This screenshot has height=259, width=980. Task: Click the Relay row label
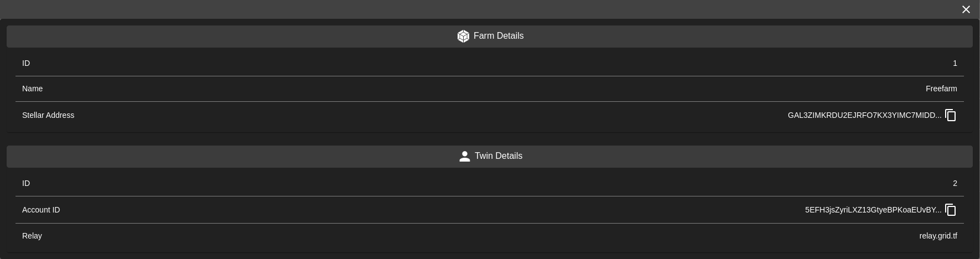[x=32, y=236]
